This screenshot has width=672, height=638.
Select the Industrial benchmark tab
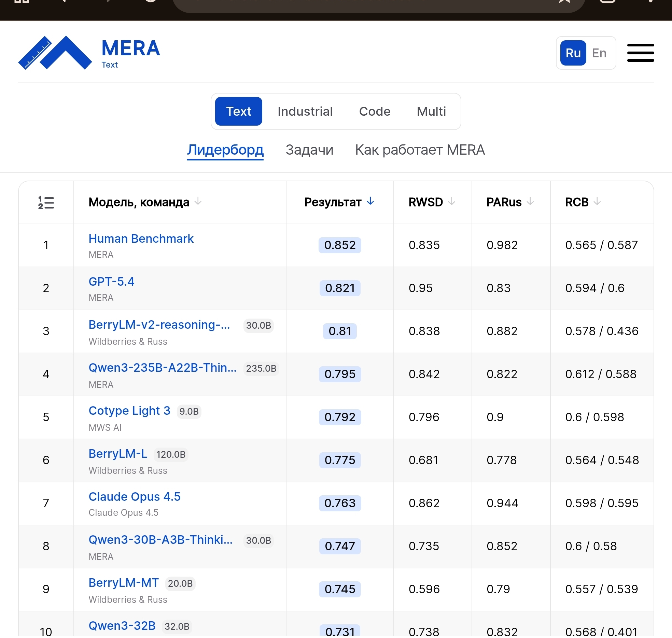[305, 111]
